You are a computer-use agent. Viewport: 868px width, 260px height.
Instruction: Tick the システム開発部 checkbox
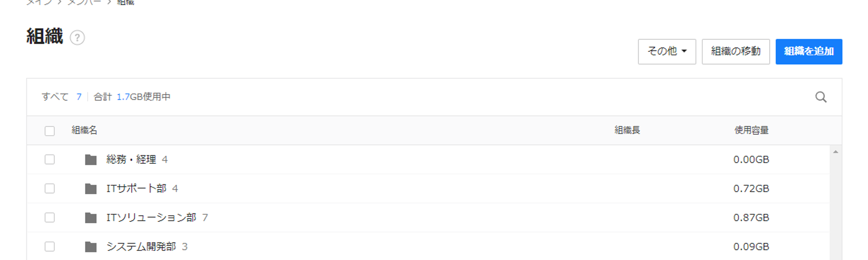pyautogui.click(x=49, y=247)
